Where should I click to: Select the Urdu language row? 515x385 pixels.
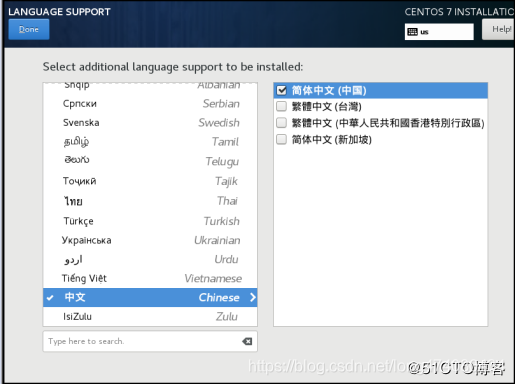150,259
